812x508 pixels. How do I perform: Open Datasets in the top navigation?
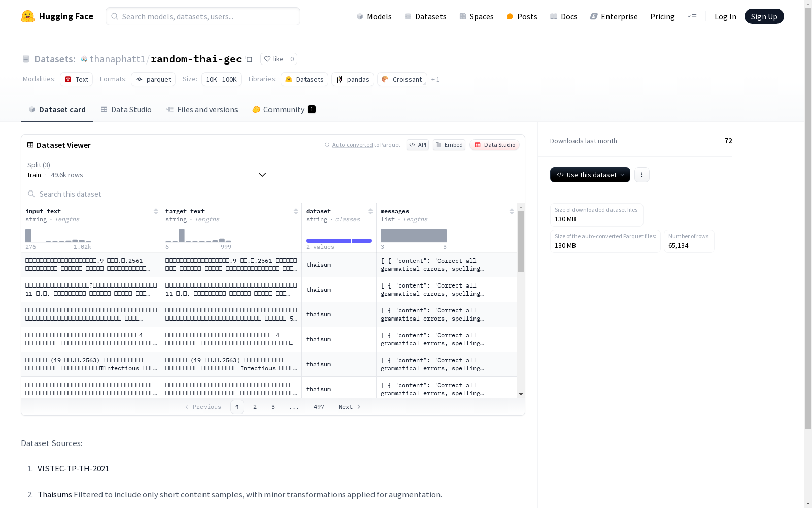coord(425,16)
